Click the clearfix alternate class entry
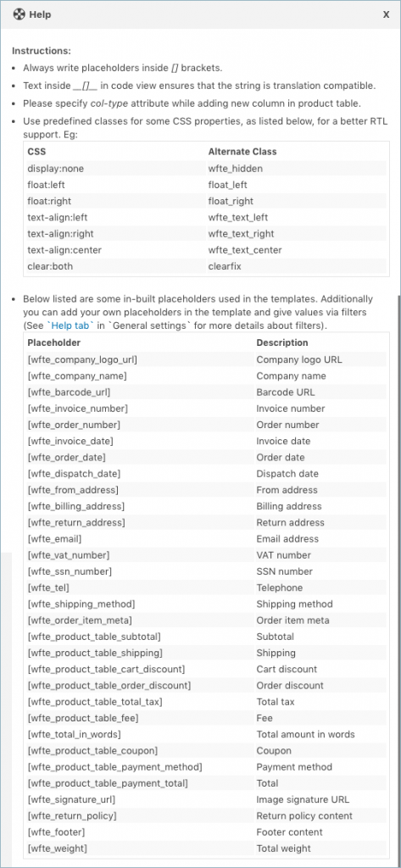This screenshot has width=401, height=868. (223, 266)
